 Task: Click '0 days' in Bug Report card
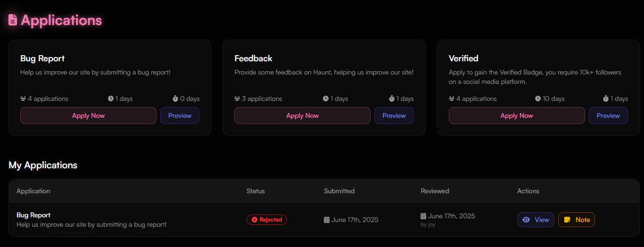[x=190, y=99]
